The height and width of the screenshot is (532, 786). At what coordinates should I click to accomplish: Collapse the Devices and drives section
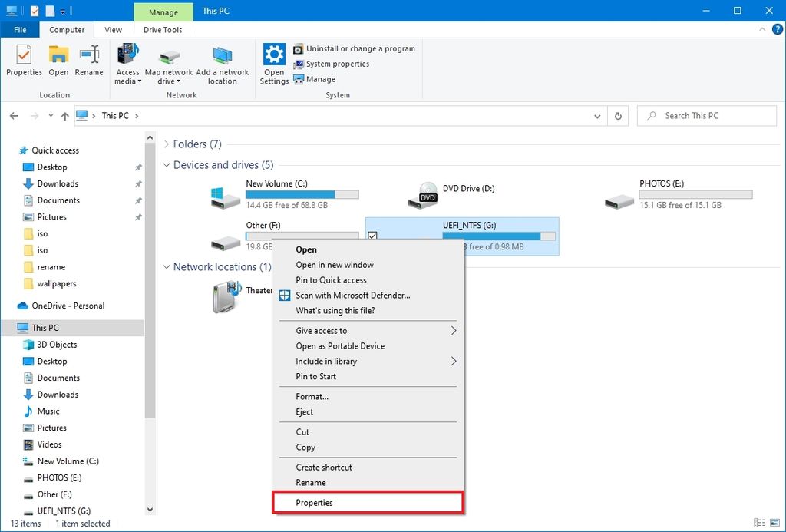pyautogui.click(x=167, y=165)
